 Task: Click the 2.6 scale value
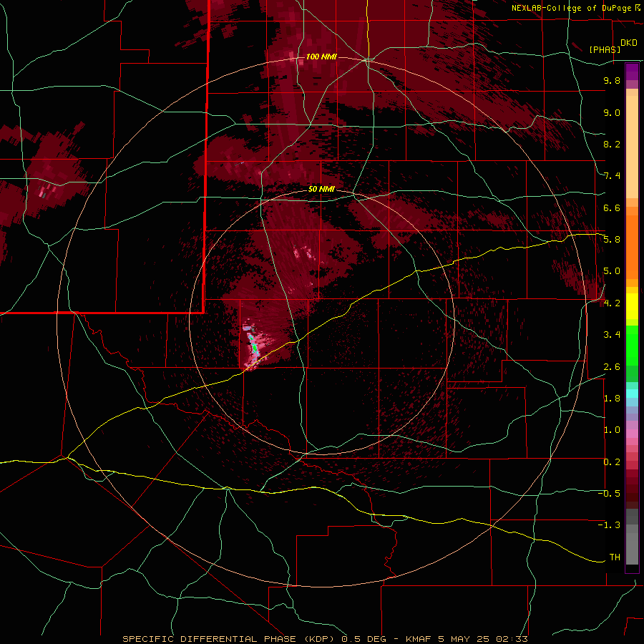point(612,367)
